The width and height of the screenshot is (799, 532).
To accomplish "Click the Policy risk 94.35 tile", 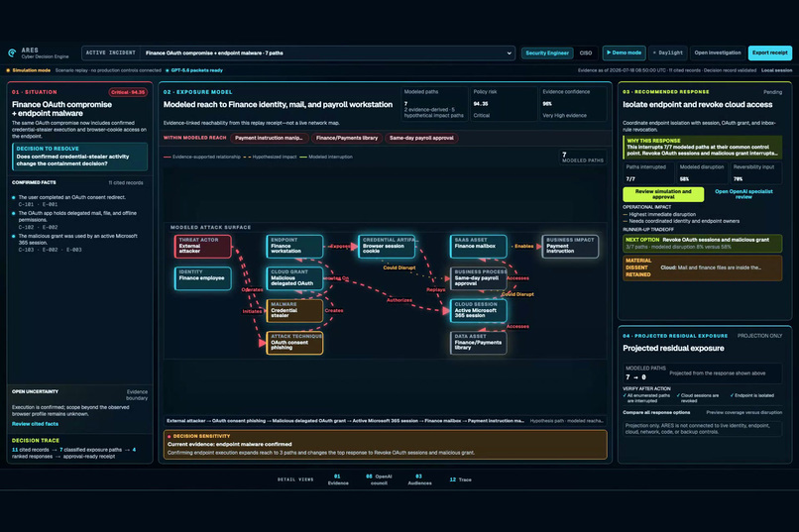I will [x=504, y=104].
